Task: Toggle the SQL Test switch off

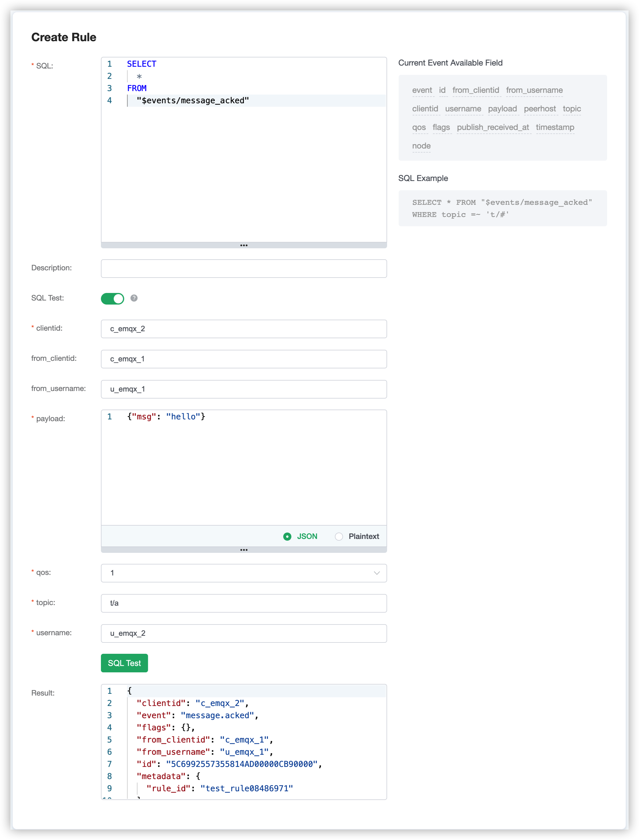Action: click(x=112, y=299)
